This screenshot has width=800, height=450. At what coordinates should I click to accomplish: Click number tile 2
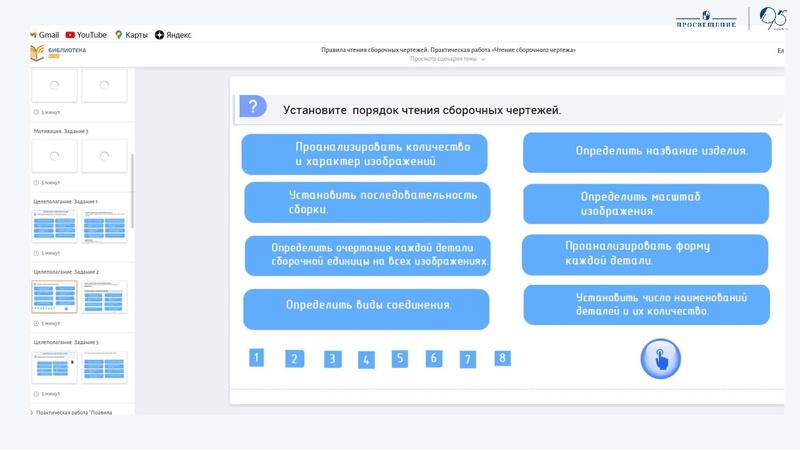[x=294, y=359]
